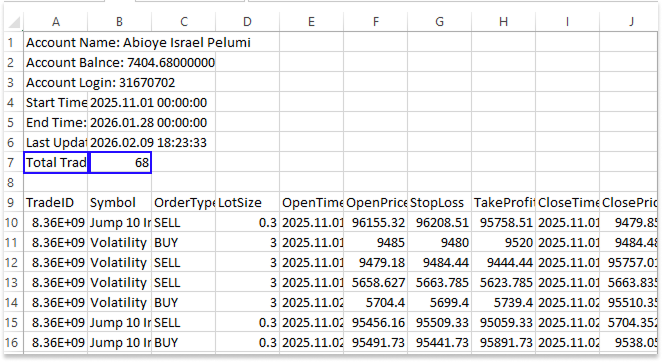This screenshot has height=362, width=662.
Task: Click Jump 10 symbol cell in row 10
Action: tap(119, 223)
